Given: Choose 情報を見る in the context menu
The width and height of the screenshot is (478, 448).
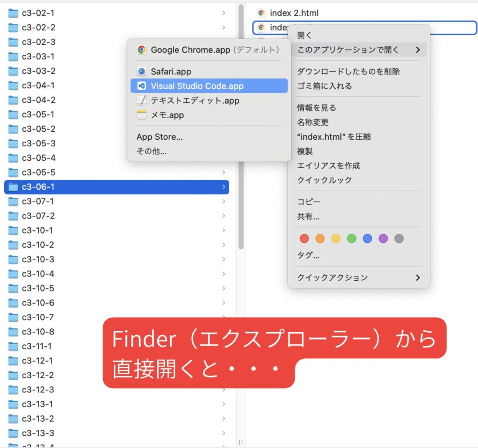Looking at the screenshot, I should click(x=316, y=107).
